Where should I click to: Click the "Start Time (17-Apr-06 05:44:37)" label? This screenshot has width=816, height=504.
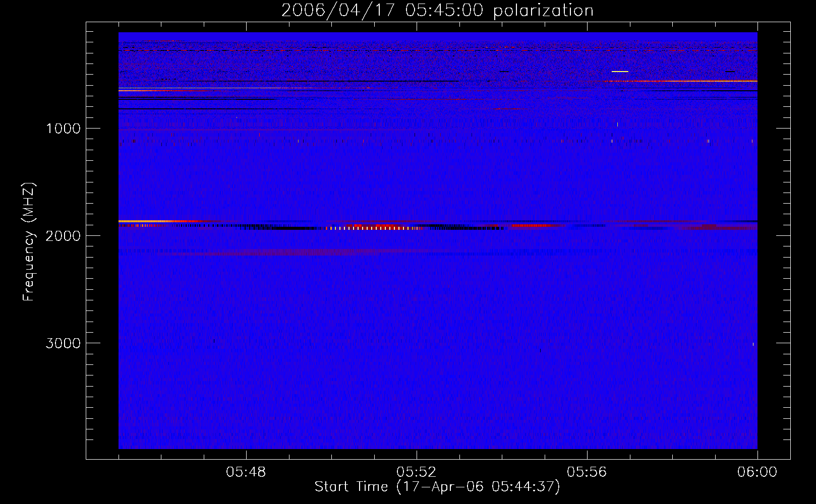(437, 487)
